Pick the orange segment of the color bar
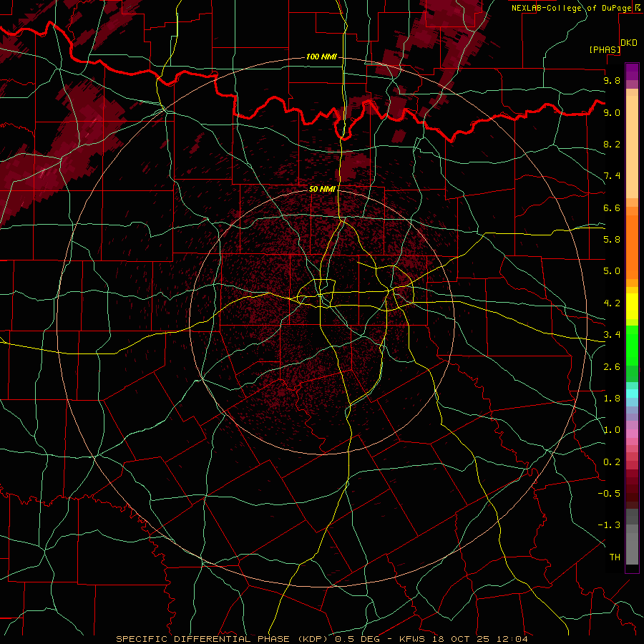 (632, 247)
